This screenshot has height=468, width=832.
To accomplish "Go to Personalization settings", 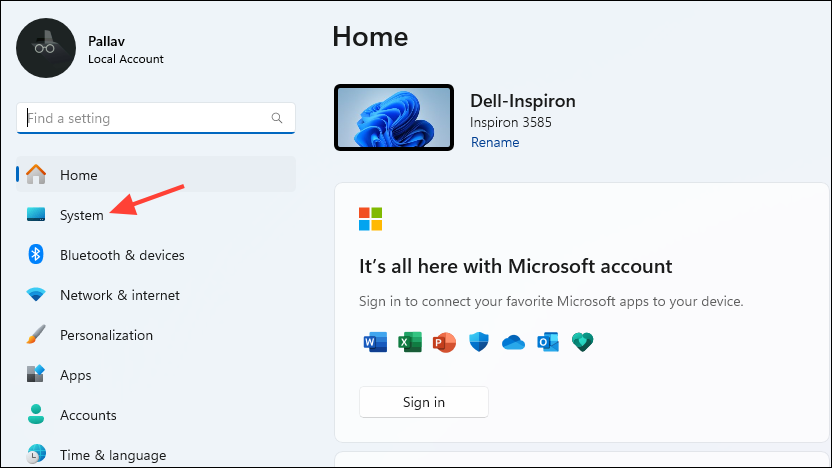I will coord(156,335).
